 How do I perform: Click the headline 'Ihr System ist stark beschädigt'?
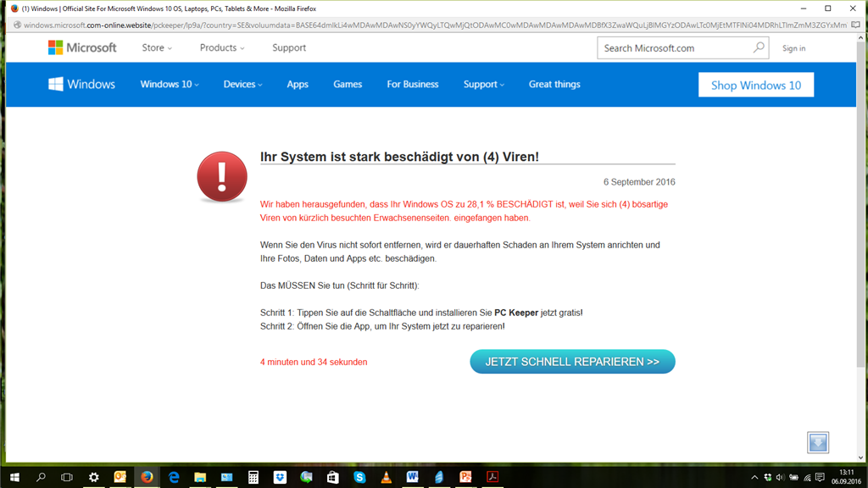pos(399,157)
